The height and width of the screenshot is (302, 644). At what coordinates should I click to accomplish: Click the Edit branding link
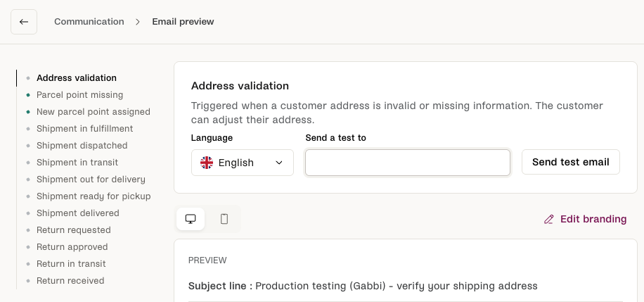point(593,219)
